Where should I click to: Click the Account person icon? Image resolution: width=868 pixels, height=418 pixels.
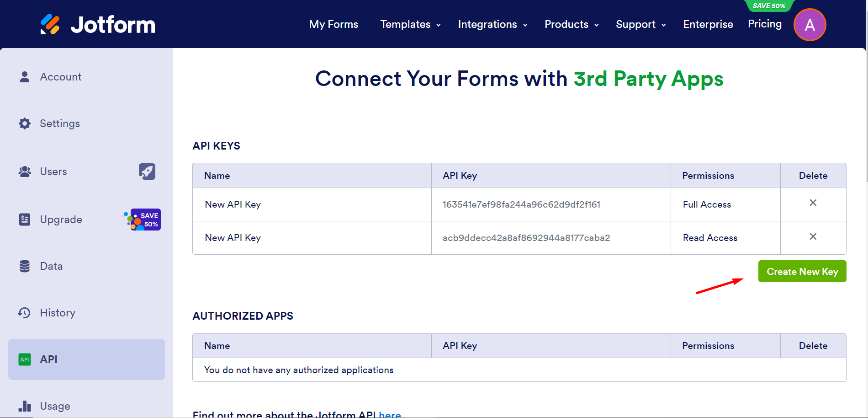pos(25,77)
